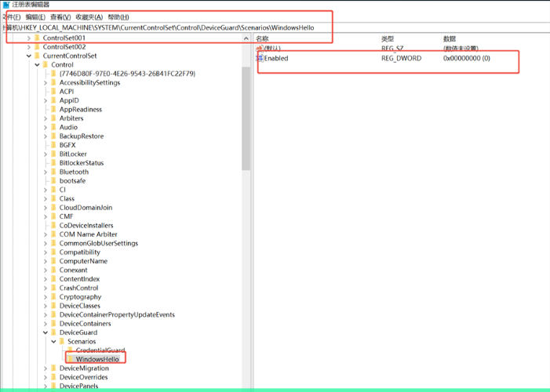The image size is (550, 392).
Task: Collapse the DeviceGuard key
Action: pyautogui.click(x=46, y=332)
